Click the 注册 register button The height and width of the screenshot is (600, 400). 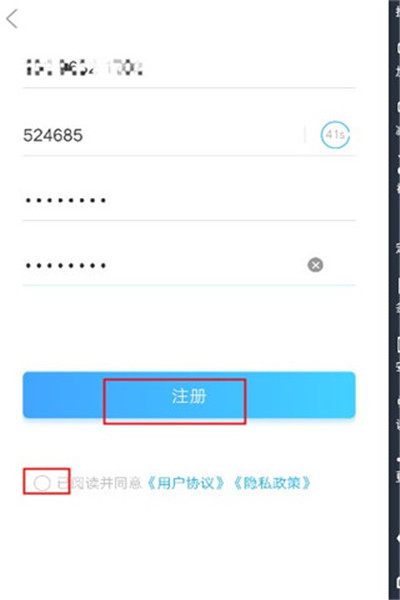click(x=189, y=395)
